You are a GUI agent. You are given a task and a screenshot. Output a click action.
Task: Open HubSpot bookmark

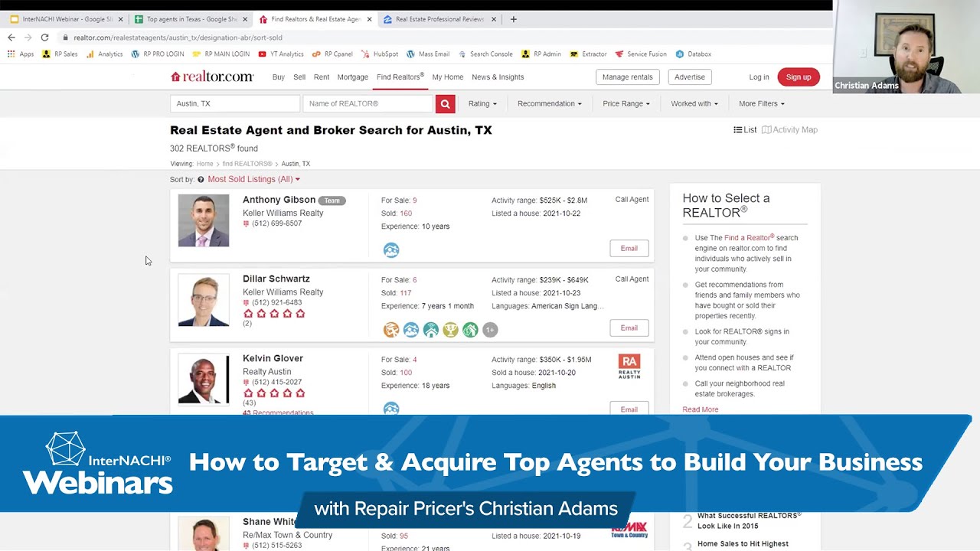click(x=380, y=54)
